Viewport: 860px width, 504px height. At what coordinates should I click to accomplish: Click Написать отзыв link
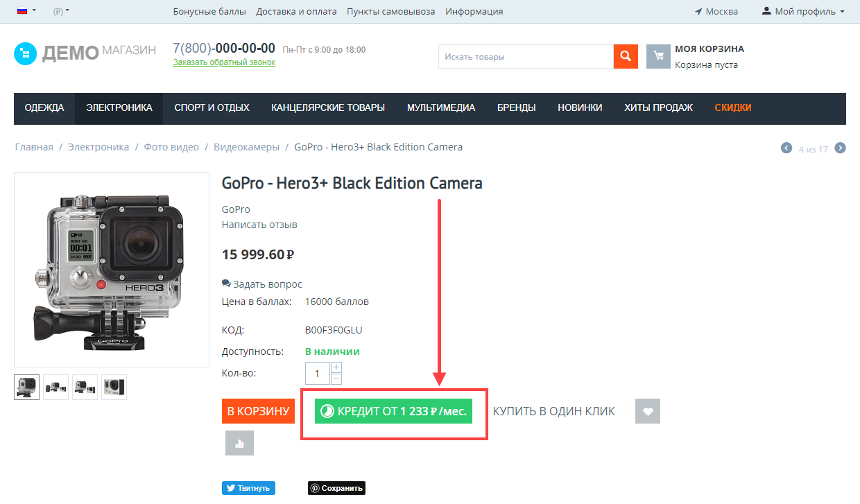pyautogui.click(x=259, y=225)
